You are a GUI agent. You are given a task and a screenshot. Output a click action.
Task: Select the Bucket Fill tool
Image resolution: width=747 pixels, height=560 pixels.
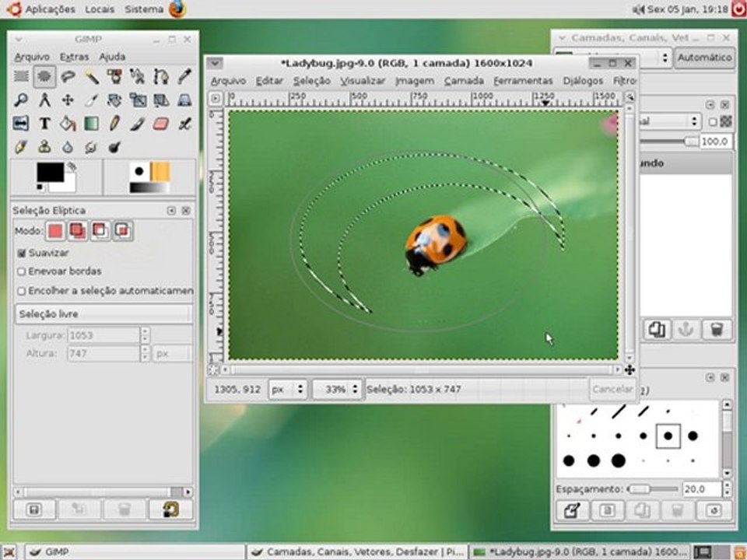(68, 124)
